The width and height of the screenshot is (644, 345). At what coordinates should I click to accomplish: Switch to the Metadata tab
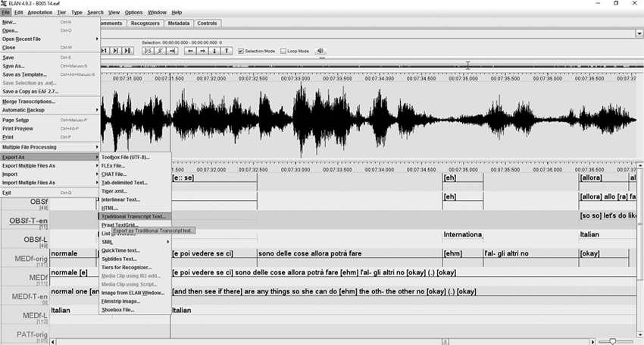tap(179, 24)
